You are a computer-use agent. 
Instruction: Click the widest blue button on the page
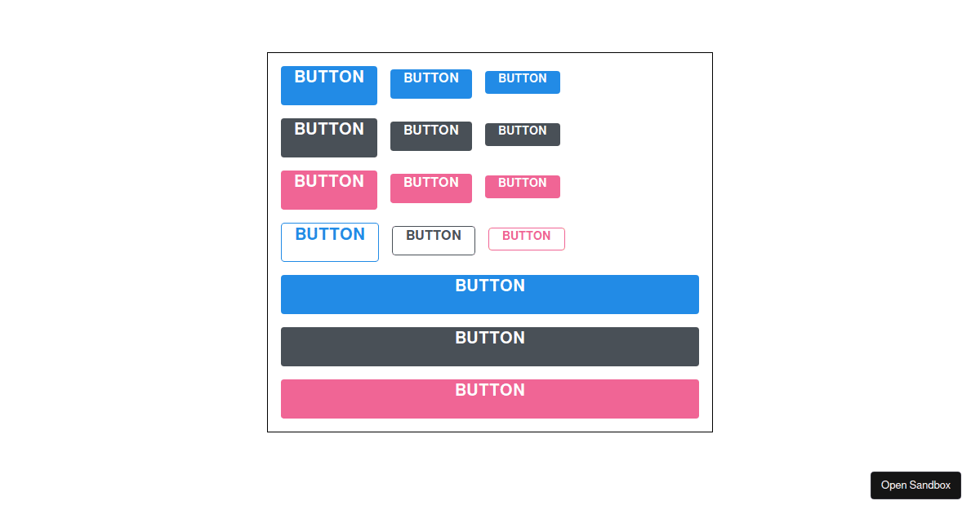[490, 294]
